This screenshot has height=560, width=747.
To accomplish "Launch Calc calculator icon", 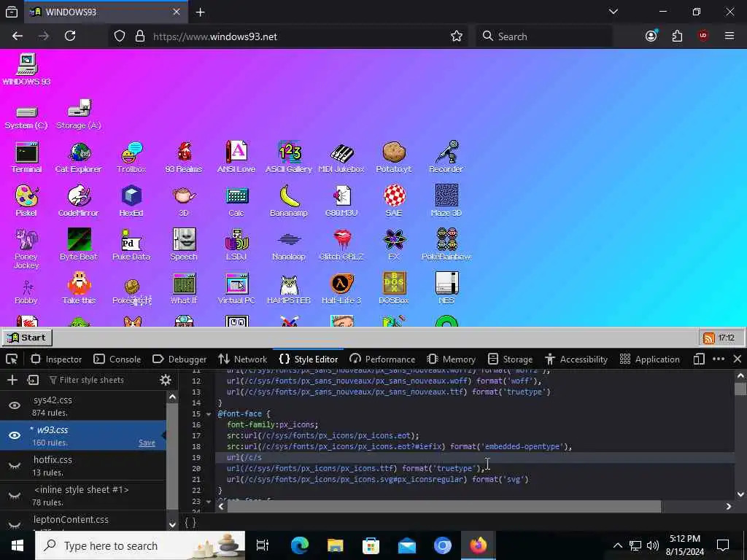I will coord(236,201).
